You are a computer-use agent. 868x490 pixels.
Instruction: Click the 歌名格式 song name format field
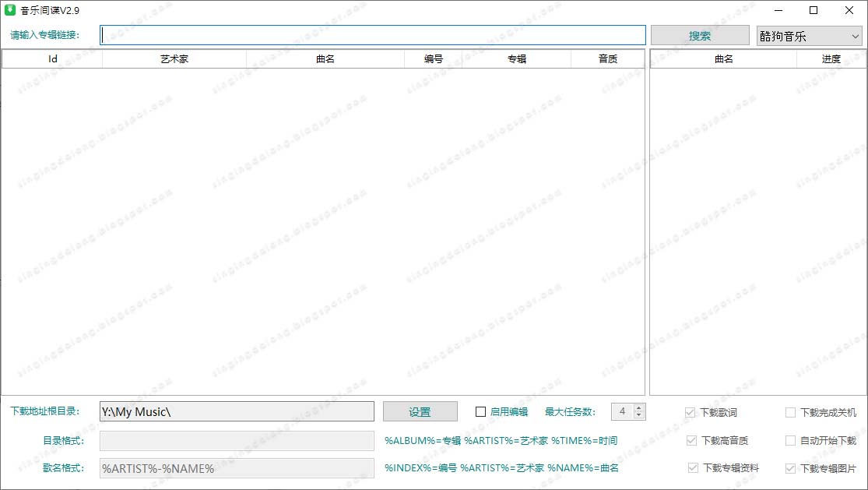237,468
